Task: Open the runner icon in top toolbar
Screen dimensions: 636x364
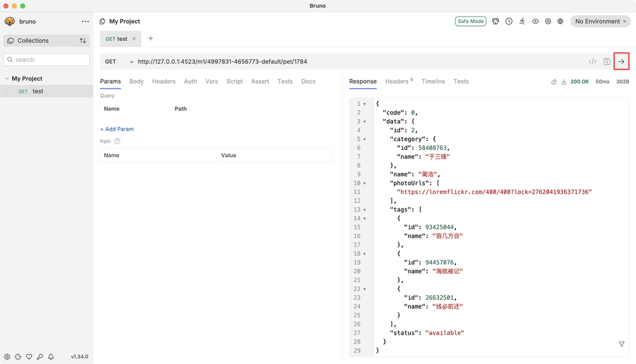Action: tap(522, 22)
